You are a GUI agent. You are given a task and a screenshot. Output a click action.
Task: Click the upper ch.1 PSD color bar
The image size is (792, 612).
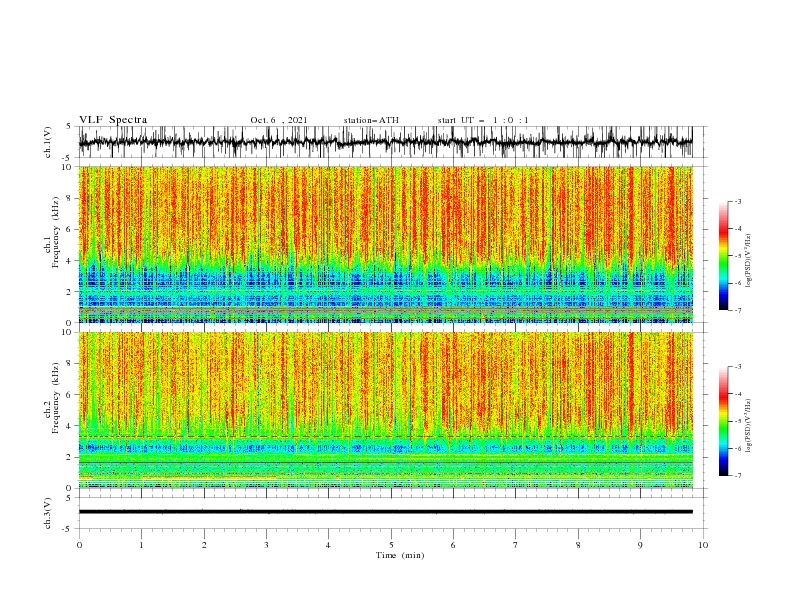point(724,255)
